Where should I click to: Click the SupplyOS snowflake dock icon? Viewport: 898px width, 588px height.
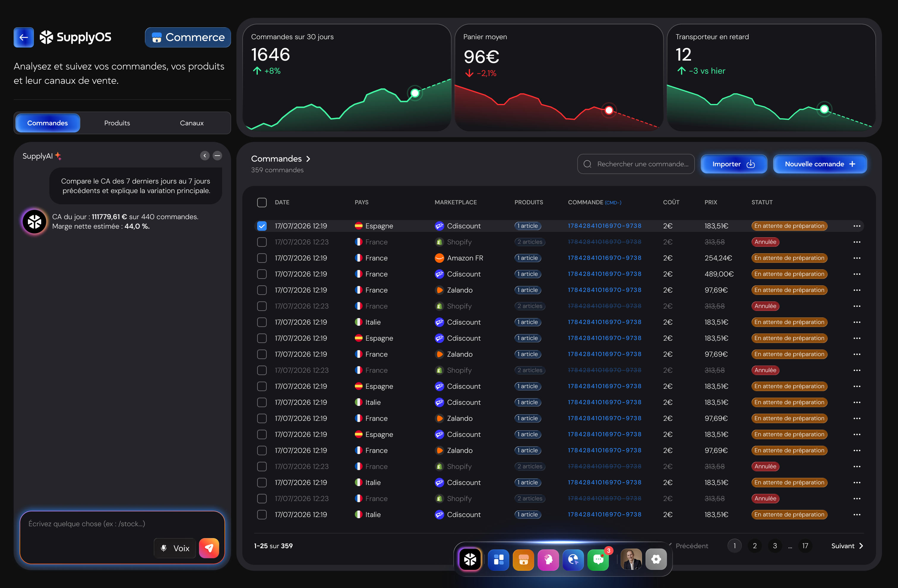470,559
